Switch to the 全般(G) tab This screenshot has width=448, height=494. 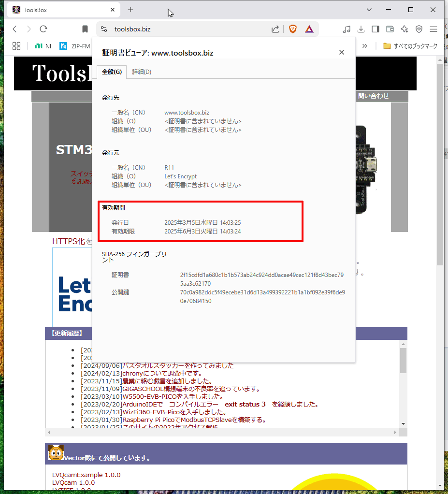click(x=112, y=72)
